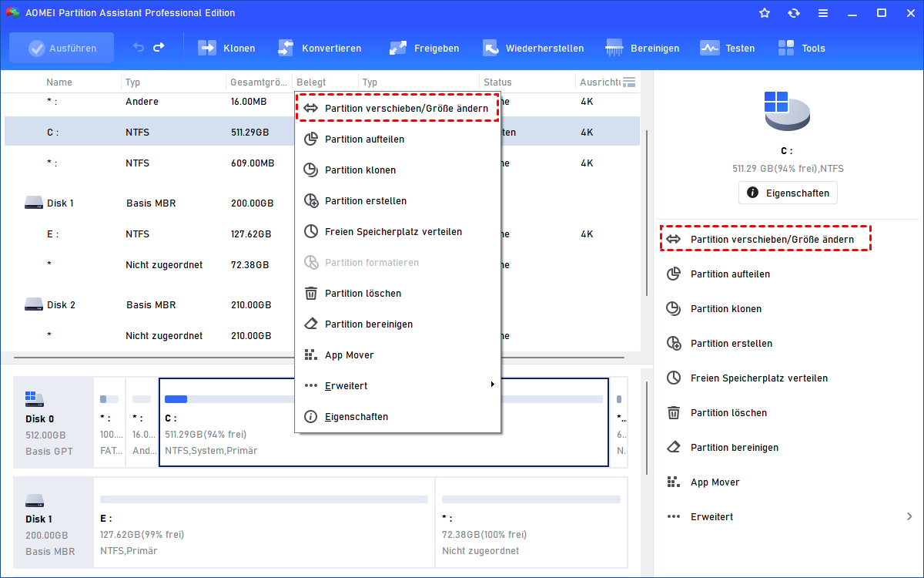Open the Testen tool
Screen dimensions: 924x578
coord(727,48)
